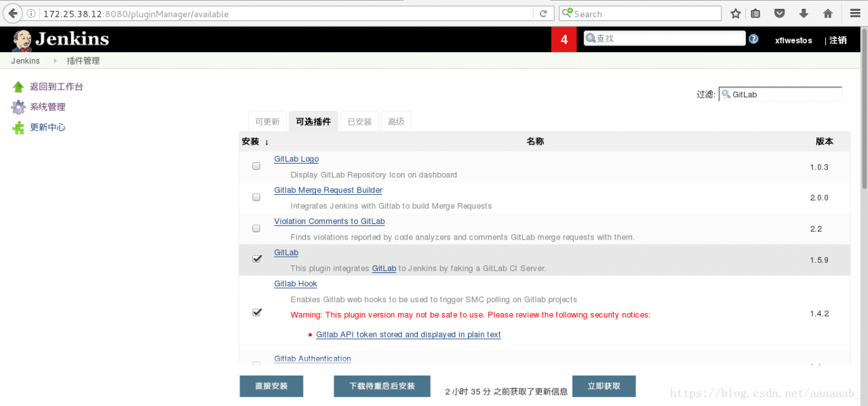Open the red notification badge showing 4
The image size is (868, 406).
click(x=564, y=40)
